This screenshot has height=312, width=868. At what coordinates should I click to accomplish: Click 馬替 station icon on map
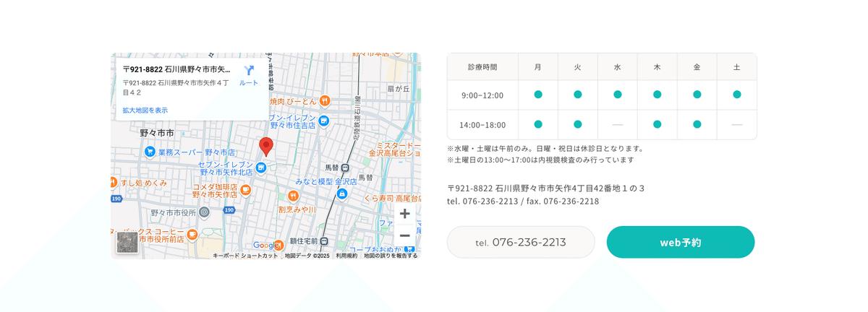click(x=346, y=168)
